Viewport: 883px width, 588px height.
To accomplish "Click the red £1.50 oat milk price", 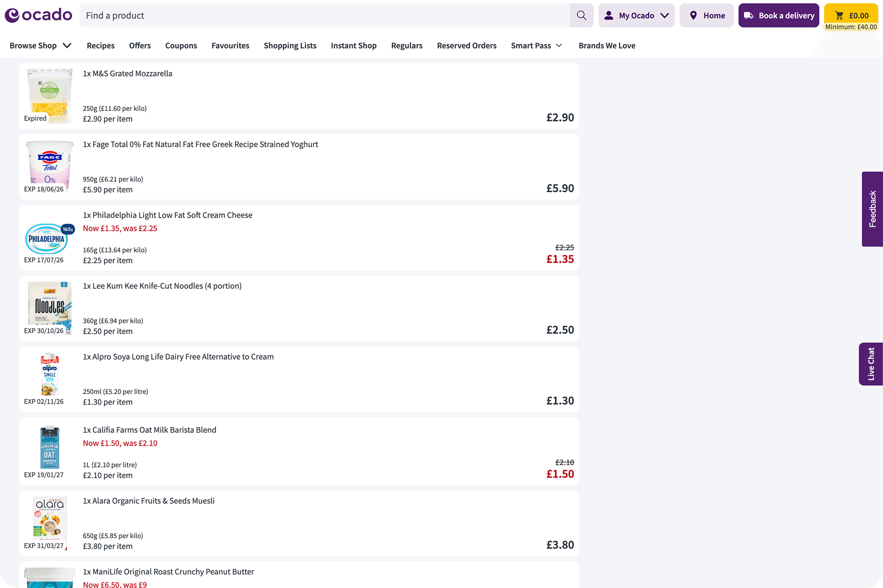I will [x=560, y=474].
